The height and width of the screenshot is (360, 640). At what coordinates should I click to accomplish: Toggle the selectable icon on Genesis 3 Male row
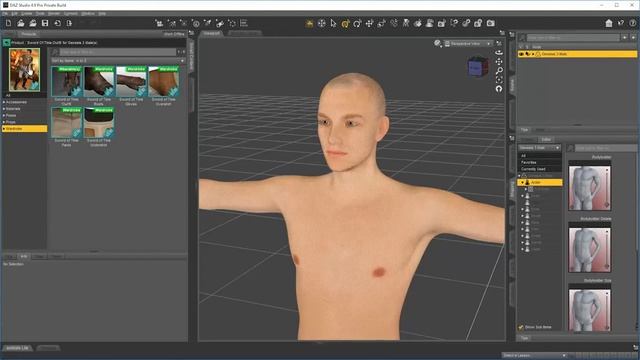click(527, 54)
